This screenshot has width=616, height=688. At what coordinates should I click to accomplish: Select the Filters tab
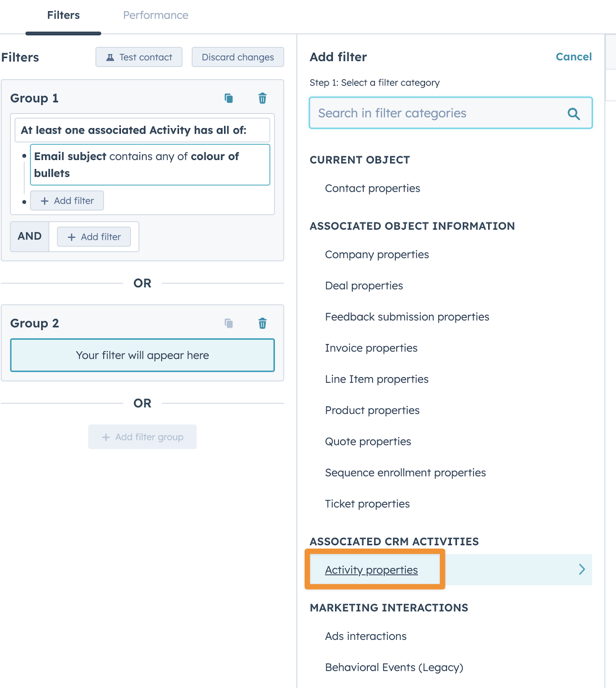[x=63, y=15]
